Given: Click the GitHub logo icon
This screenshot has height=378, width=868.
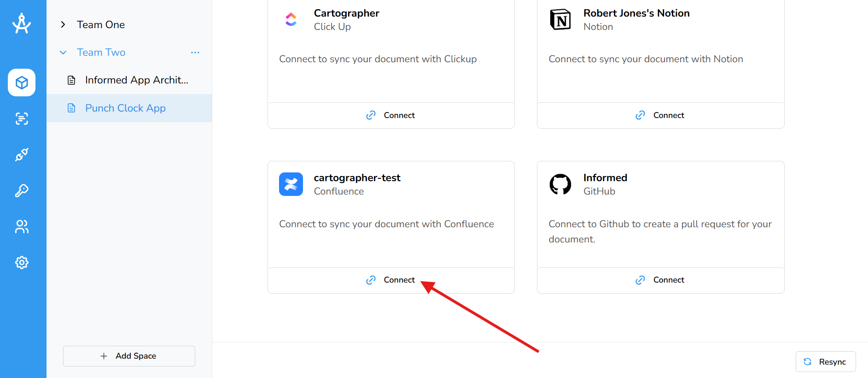Looking at the screenshot, I should (560, 184).
